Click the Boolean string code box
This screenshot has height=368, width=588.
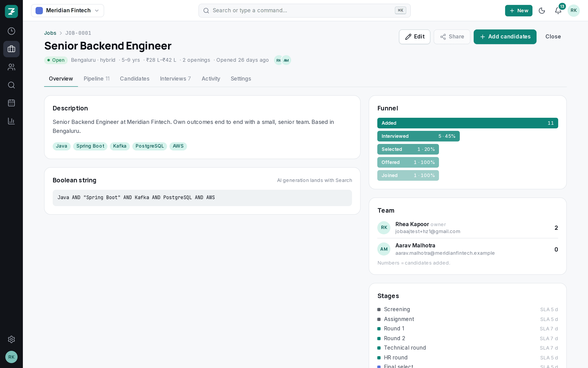coord(202,198)
